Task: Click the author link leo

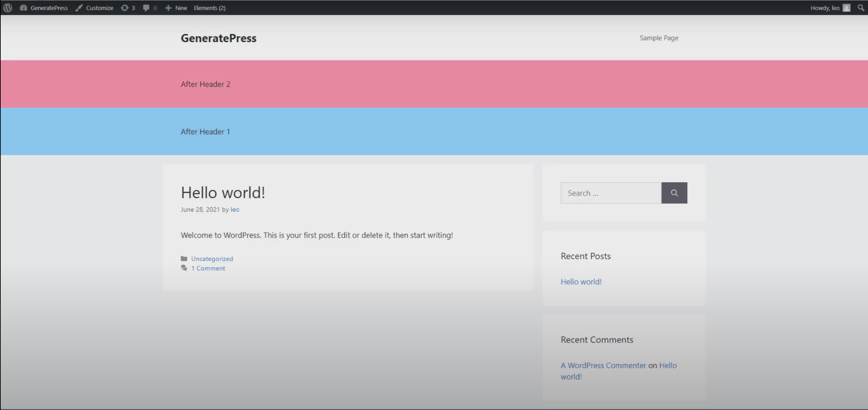Action: click(x=235, y=209)
